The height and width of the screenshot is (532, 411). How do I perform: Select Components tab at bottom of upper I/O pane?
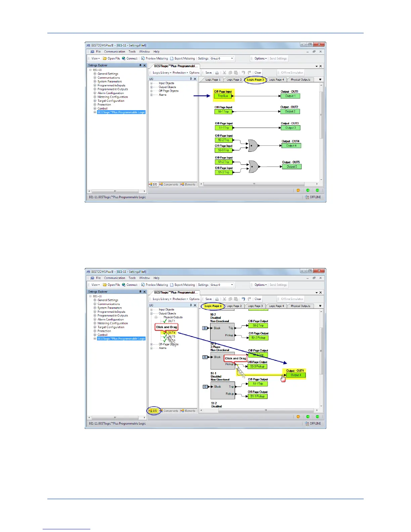[169, 184]
